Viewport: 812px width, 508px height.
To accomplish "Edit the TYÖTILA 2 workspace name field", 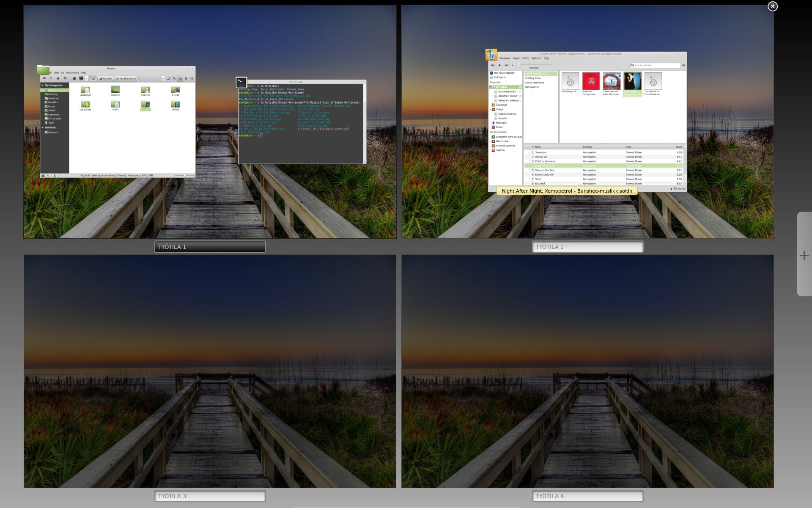I will pyautogui.click(x=587, y=247).
